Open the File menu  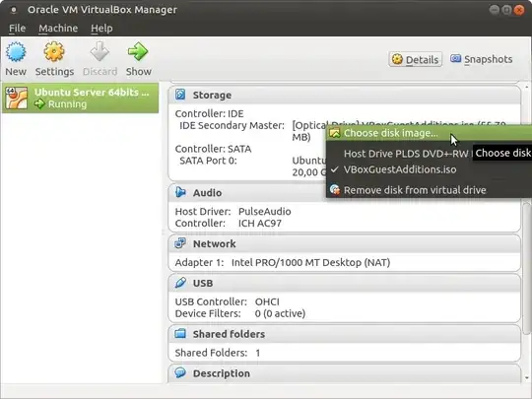point(17,29)
